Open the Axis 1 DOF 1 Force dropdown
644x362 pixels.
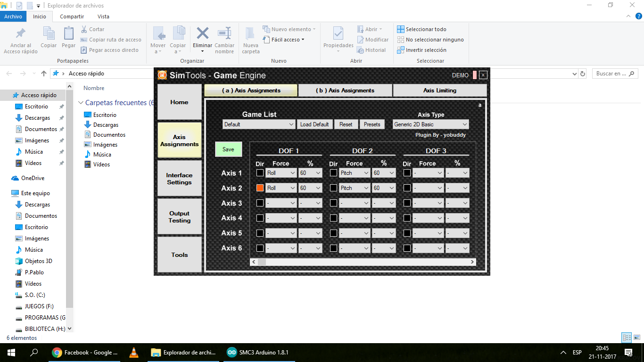(x=281, y=173)
